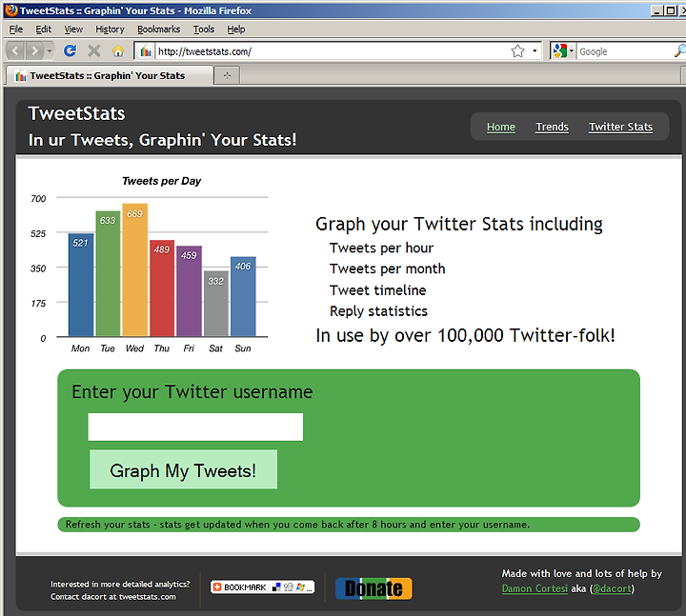The width and height of the screenshot is (686, 616).
Task: Click the TweetStats site title
Action: (x=76, y=113)
